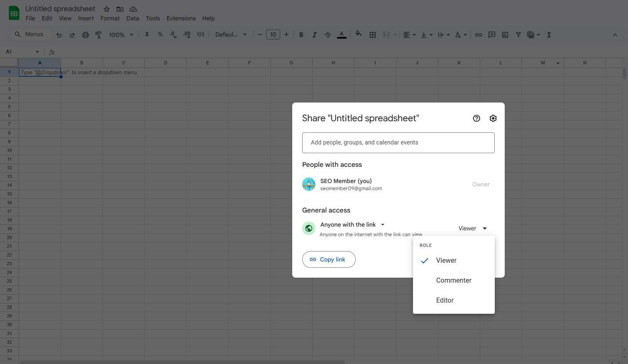This screenshot has height=364, width=628.
Task: Click the Insert link icon
Action: coord(479,35)
